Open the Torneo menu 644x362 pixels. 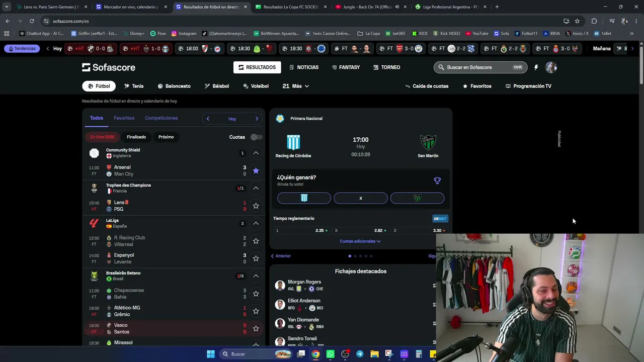click(x=386, y=67)
